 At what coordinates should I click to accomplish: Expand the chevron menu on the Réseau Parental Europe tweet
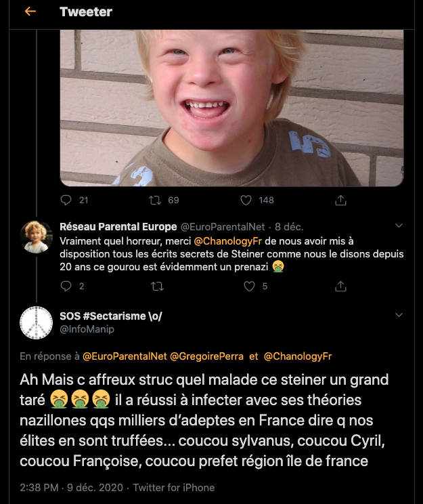[399, 226]
